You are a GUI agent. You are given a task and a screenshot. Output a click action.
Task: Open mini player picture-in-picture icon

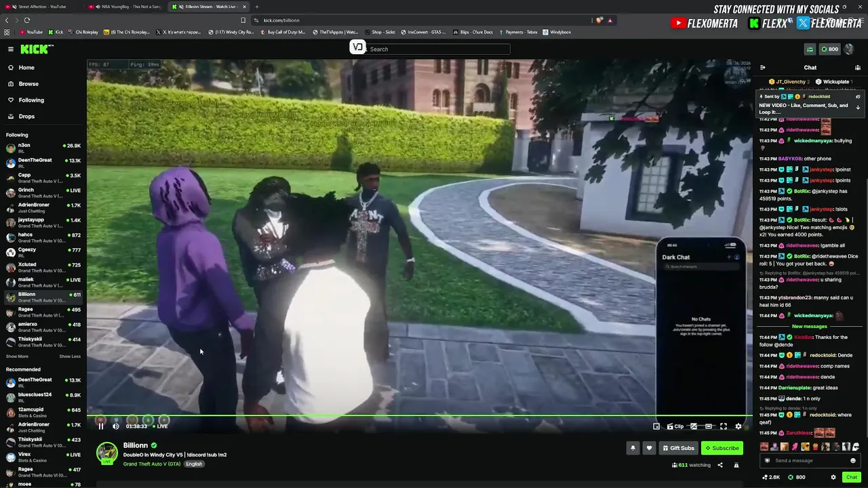coord(656,426)
